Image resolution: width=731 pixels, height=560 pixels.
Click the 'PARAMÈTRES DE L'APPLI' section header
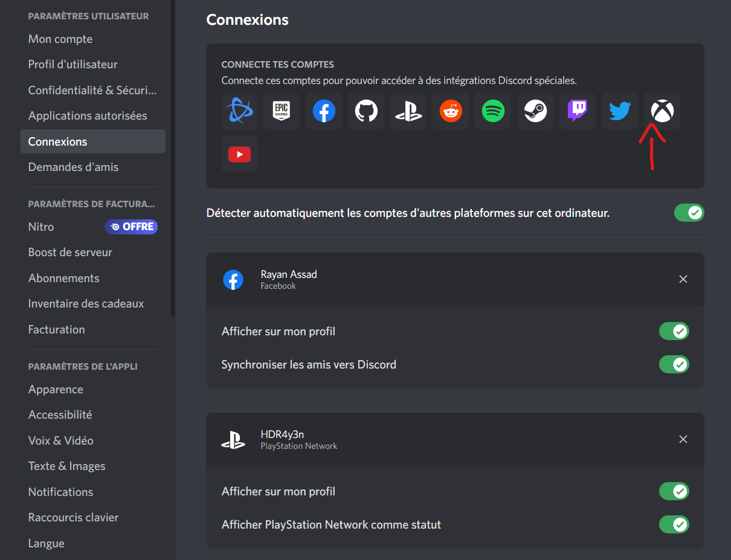[83, 367]
